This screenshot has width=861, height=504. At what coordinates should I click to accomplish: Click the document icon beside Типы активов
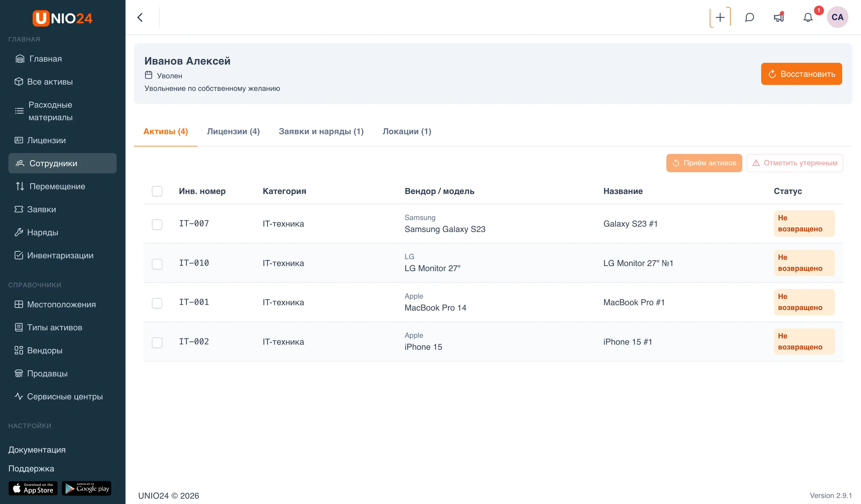point(19,327)
